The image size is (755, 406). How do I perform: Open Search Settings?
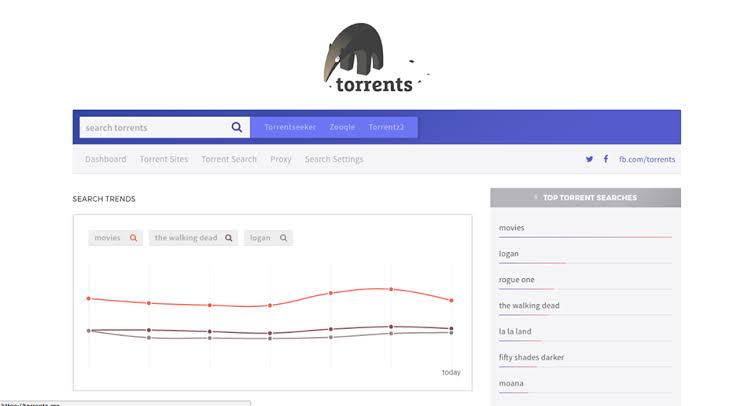334,159
